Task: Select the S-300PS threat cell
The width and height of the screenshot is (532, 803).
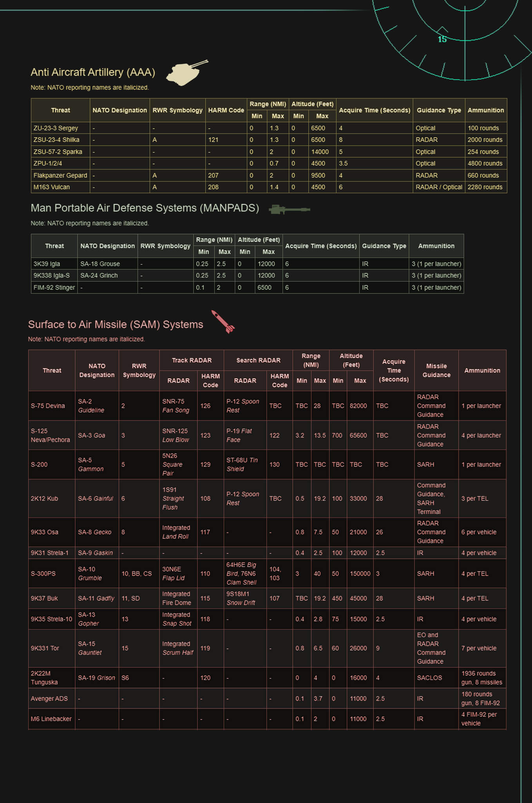Action: pyautogui.click(x=43, y=574)
